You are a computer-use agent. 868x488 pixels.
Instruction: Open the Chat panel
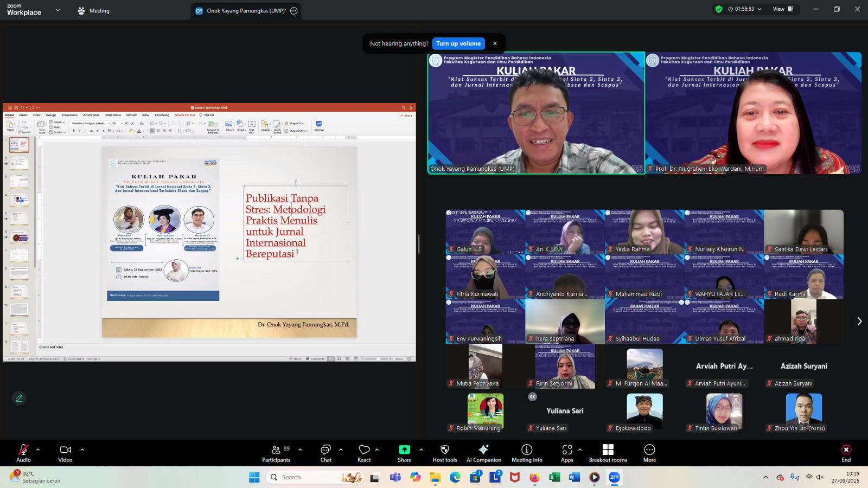325,453
